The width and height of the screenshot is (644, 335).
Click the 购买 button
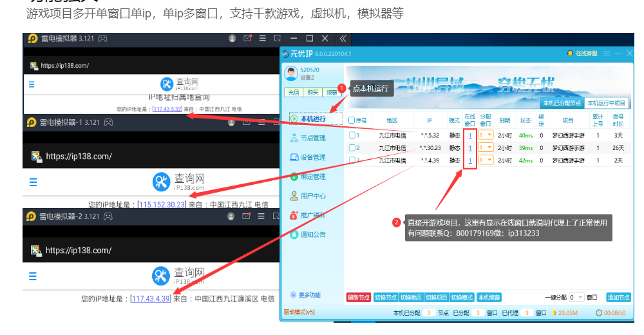tap(312, 93)
